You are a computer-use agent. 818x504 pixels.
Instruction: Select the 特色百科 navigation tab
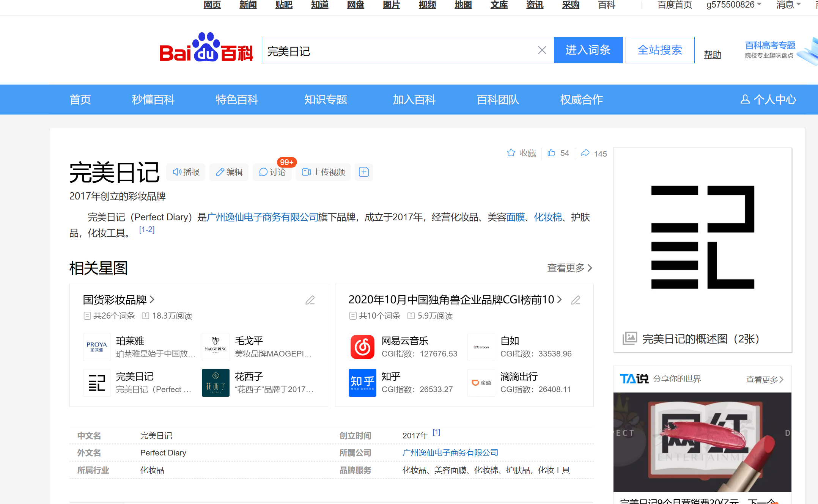[x=237, y=99]
